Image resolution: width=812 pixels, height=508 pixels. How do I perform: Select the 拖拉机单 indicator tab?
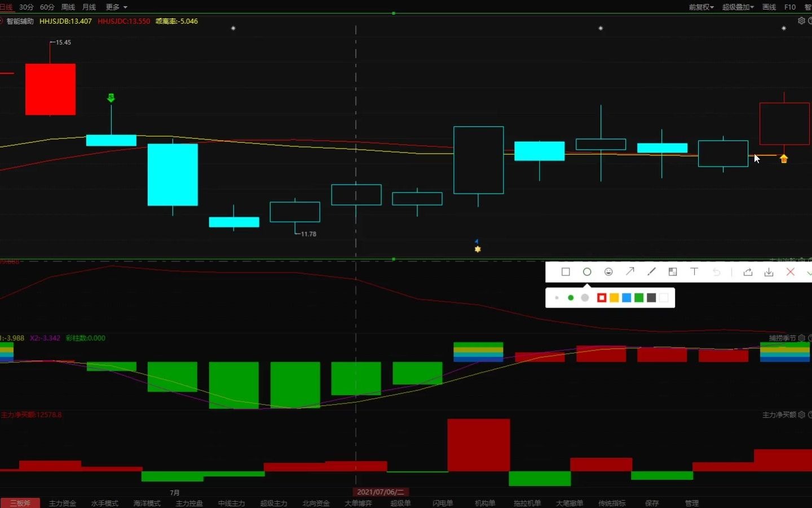[x=527, y=503]
